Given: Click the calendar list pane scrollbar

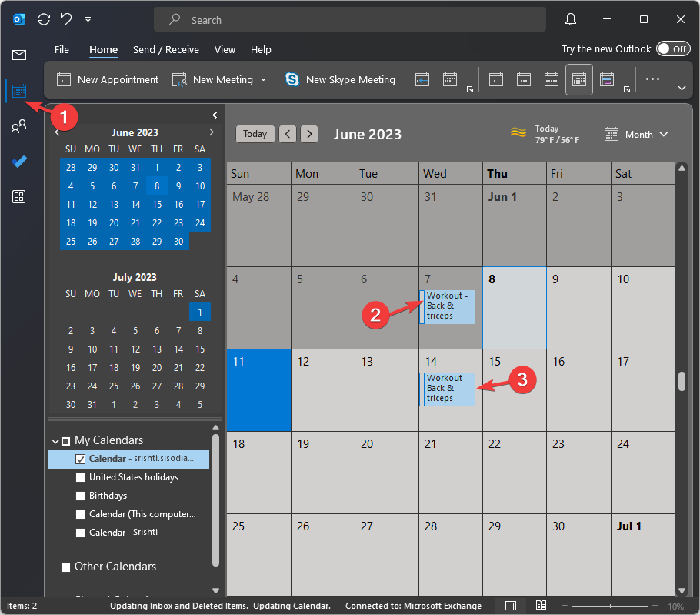Looking at the screenshot, I should [215, 500].
